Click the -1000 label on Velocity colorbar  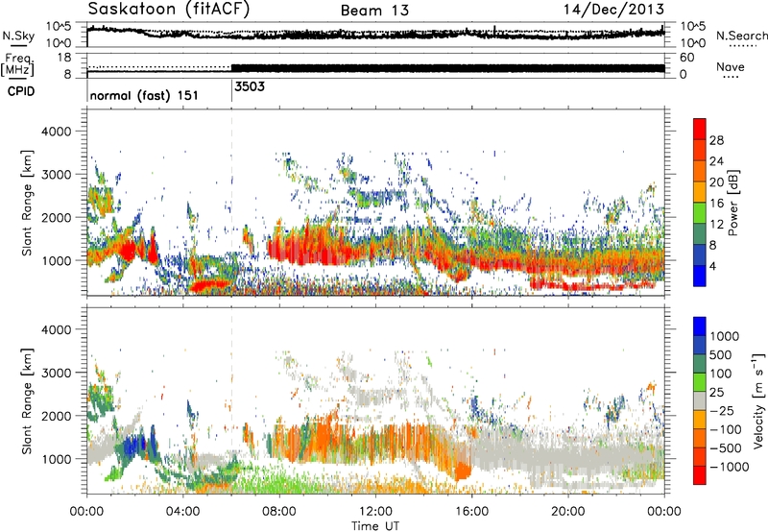[x=730, y=467]
